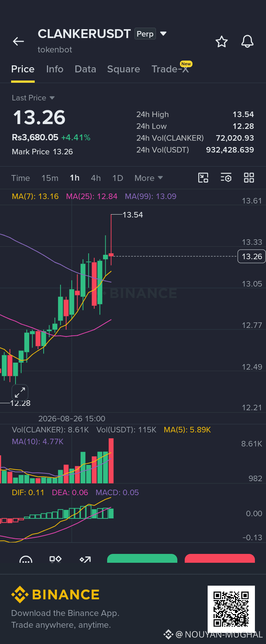Select the Time chart interval

(x=21, y=178)
